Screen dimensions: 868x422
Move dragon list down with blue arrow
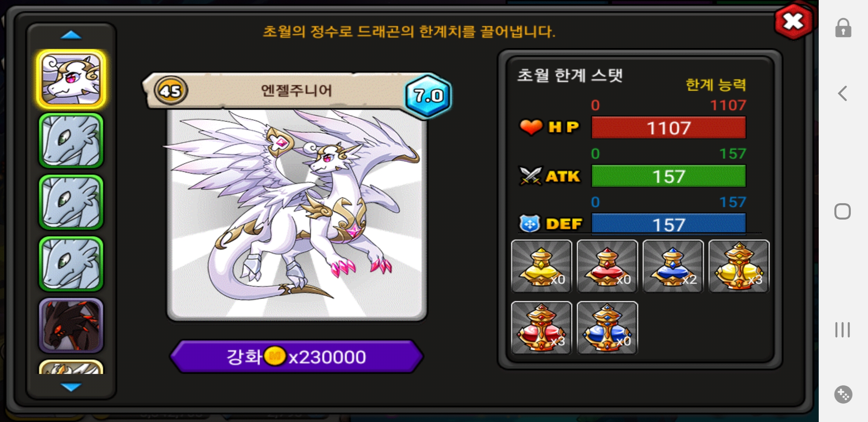coord(71,387)
